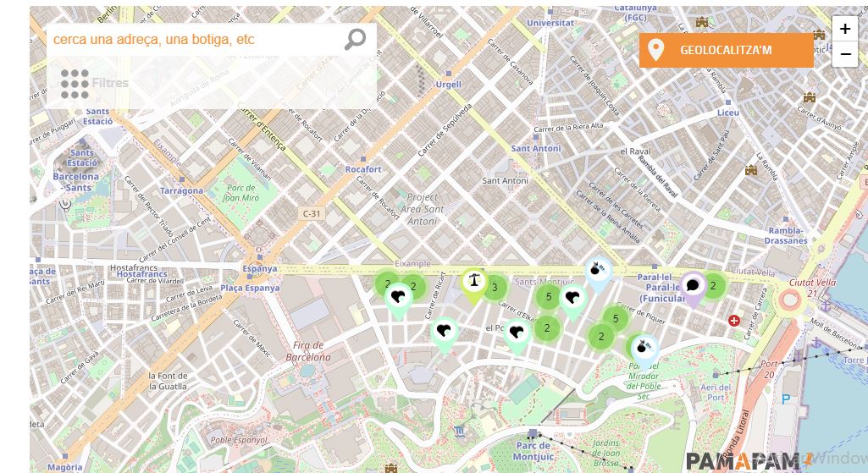868x473 pixels.
Task: Open the Filtres panel label
Action: 110,84
